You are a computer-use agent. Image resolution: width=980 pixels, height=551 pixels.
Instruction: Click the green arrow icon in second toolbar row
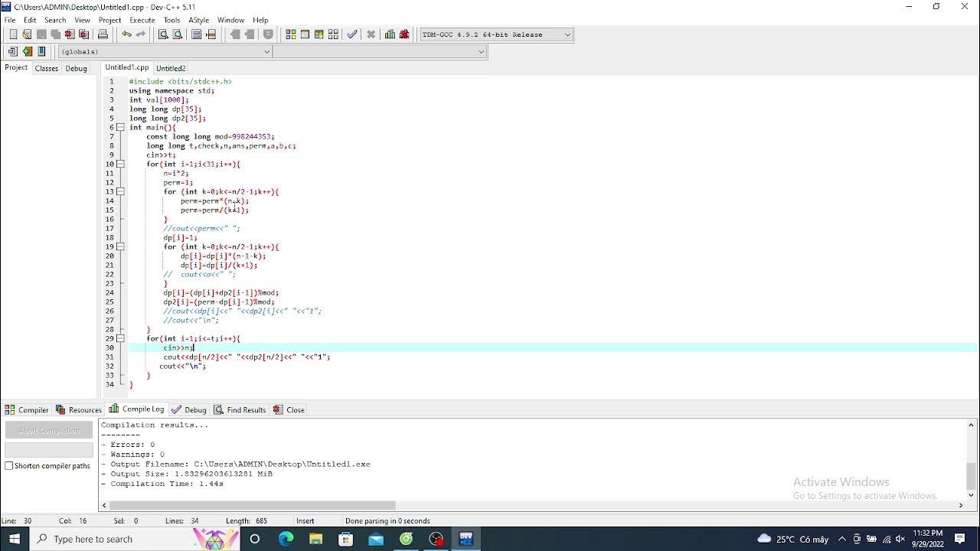click(28, 51)
